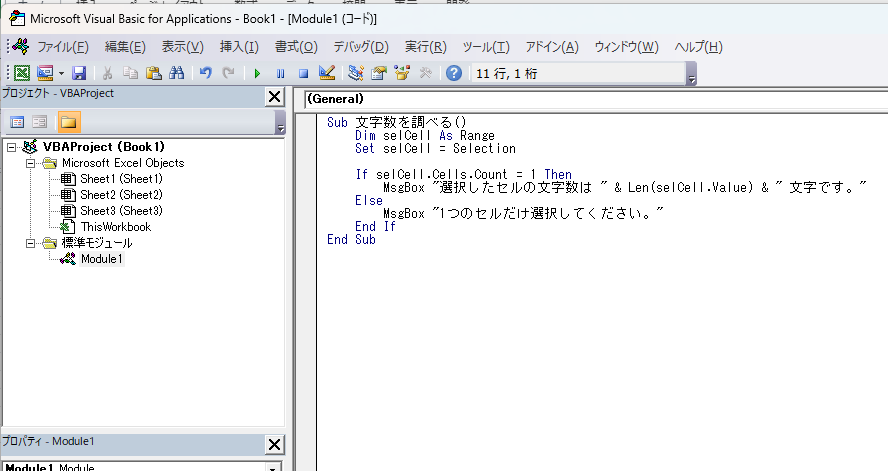Undo the last edit
The image size is (888, 471).
point(206,73)
